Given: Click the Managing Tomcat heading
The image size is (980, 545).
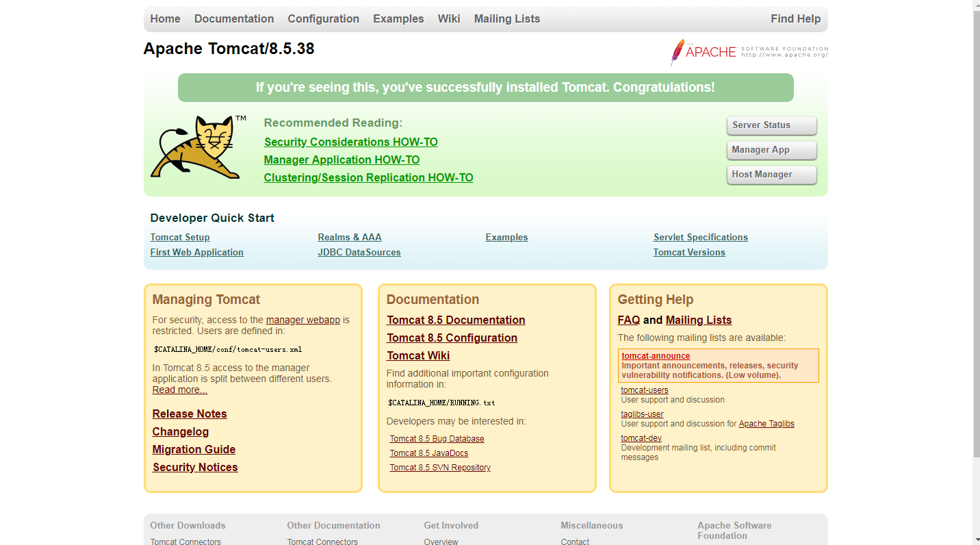Looking at the screenshot, I should (206, 300).
